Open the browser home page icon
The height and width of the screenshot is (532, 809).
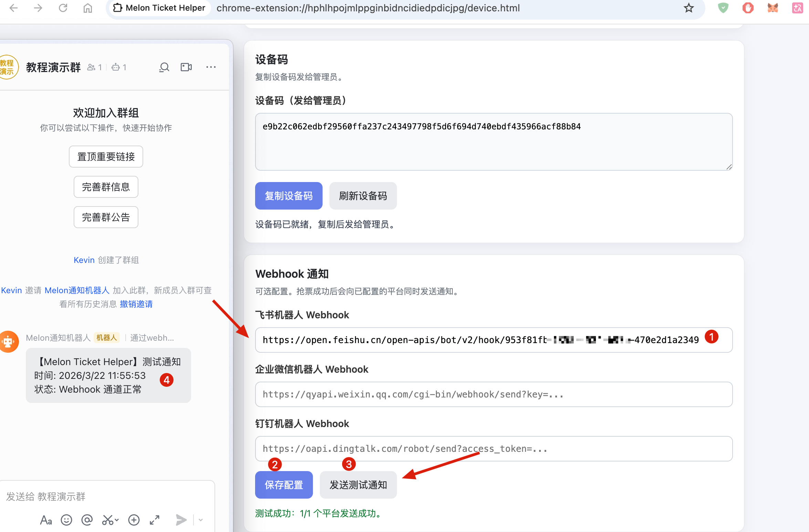[88, 8]
